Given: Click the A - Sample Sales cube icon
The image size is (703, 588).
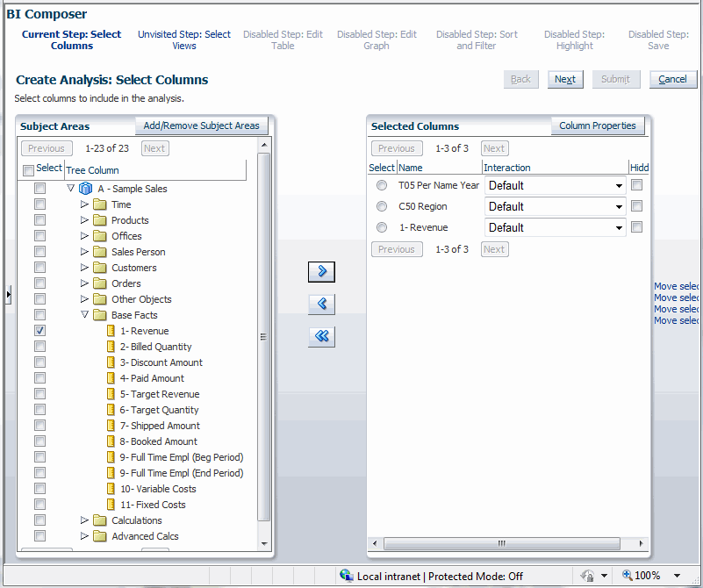Looking at the screenshot, I should pyautogui.click(x=85, y=189).
